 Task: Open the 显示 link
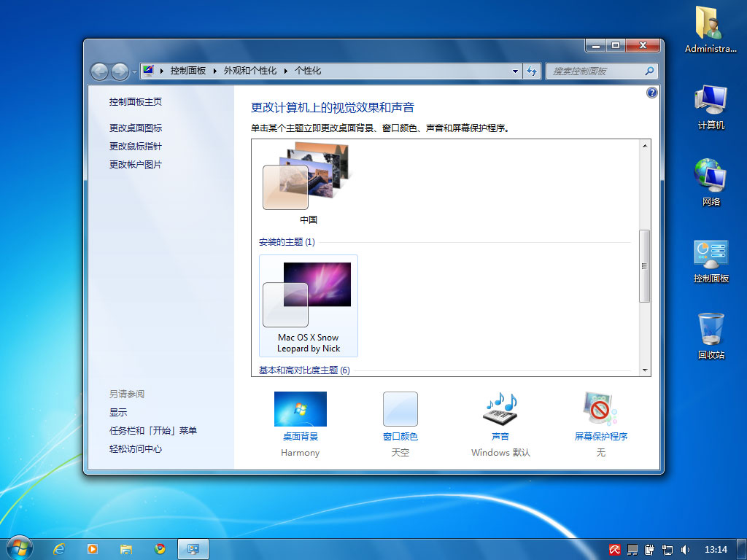(x=118, y=412)
